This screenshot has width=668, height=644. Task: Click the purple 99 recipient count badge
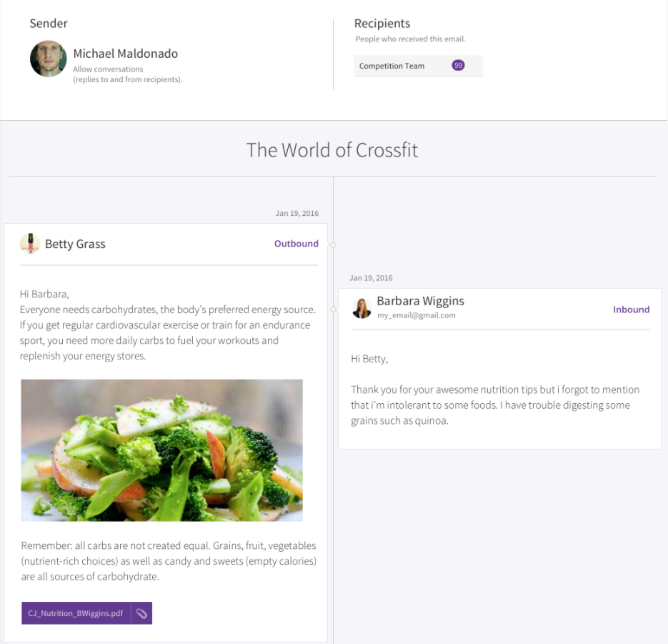(458, 65)
